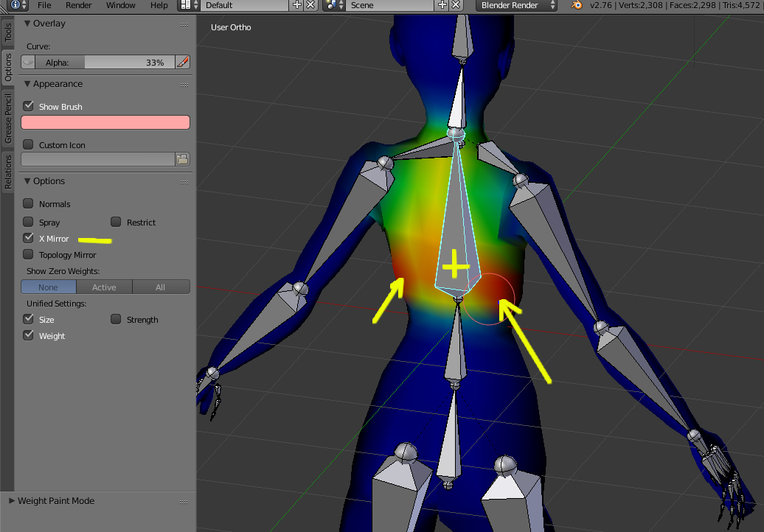This screenshot has width=764, height=532.
Task: Enable the Topology Mirror checkbox
Action: (29, 254)
